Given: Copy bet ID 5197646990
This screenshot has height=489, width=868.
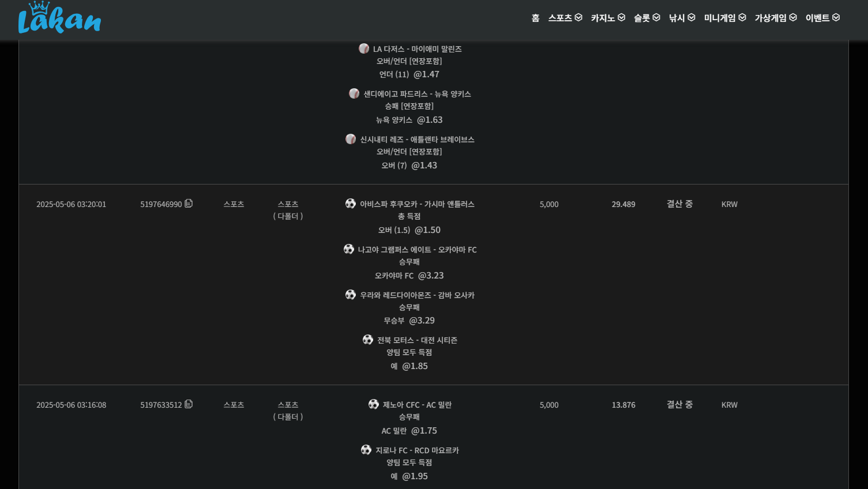Looking at the screenshot, I should click(x=189, y=204).
